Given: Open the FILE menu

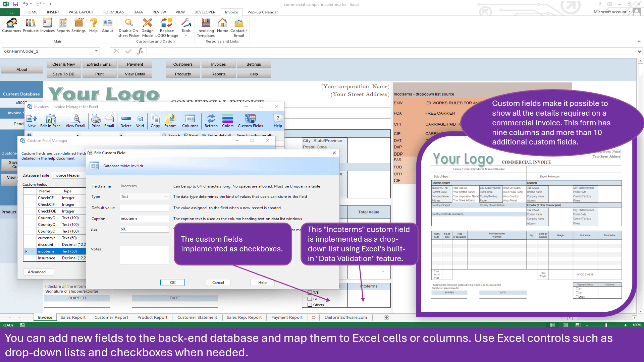Looking at the screenshot, I should pos(10,12).
